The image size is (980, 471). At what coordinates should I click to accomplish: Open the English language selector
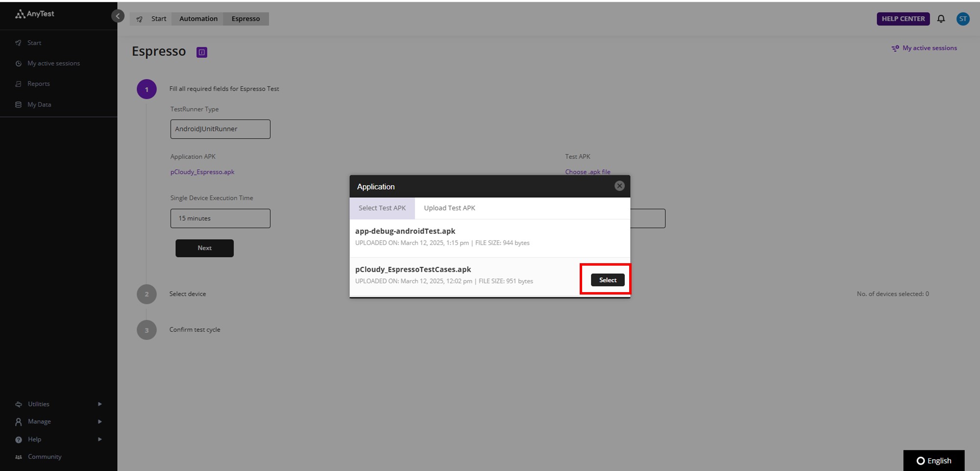[x=934, y=461]
